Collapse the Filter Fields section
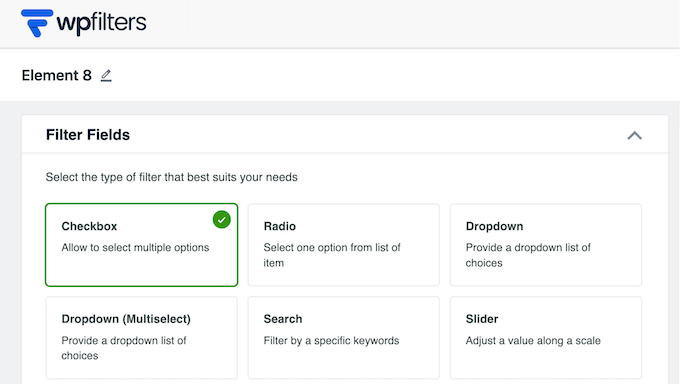 [x=634, y=135]
